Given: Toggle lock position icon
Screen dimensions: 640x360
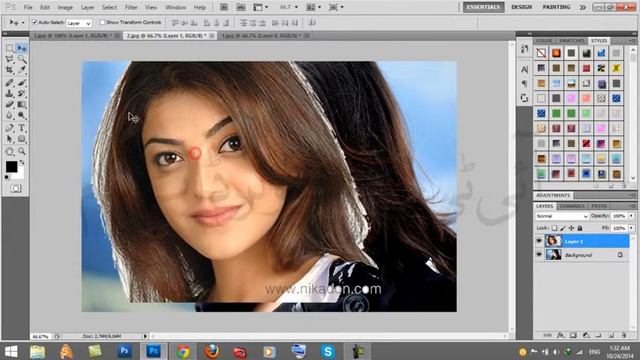Looking at the screenshot, I should 571,228.
